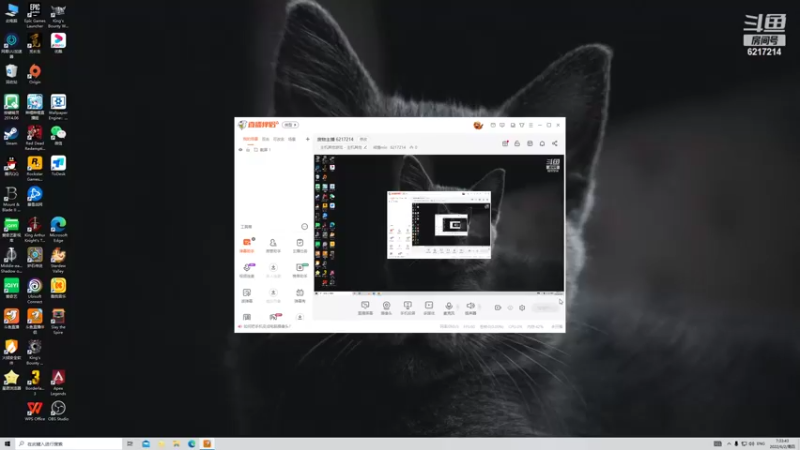Screen dimensions: 800x450
Task: Open OBS Studio desktop shortcut
Action: click(58, 411)
